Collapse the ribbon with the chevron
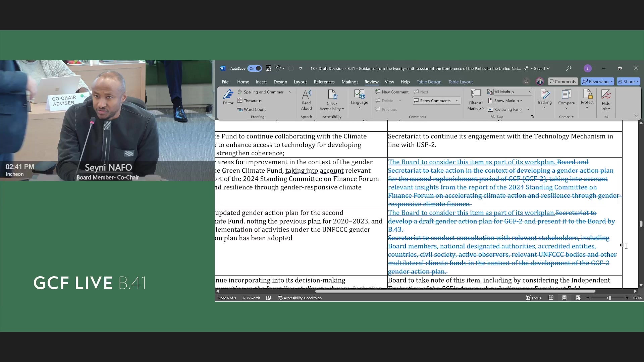The image size is (644, 362). click(x=636, y=115)
